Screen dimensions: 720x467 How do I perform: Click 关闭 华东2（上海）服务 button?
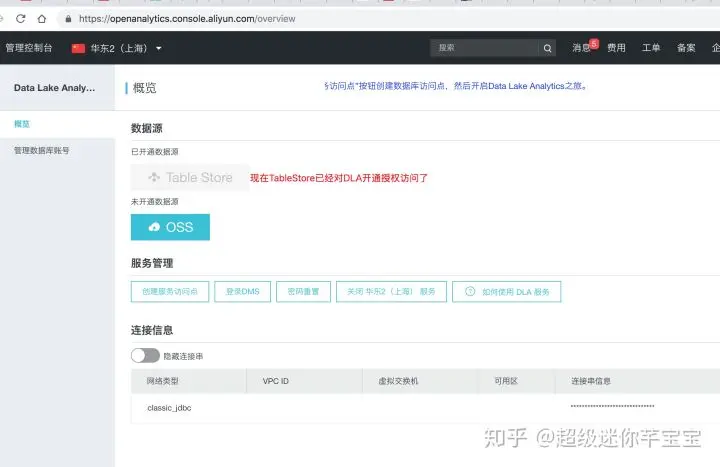point(391,292)
